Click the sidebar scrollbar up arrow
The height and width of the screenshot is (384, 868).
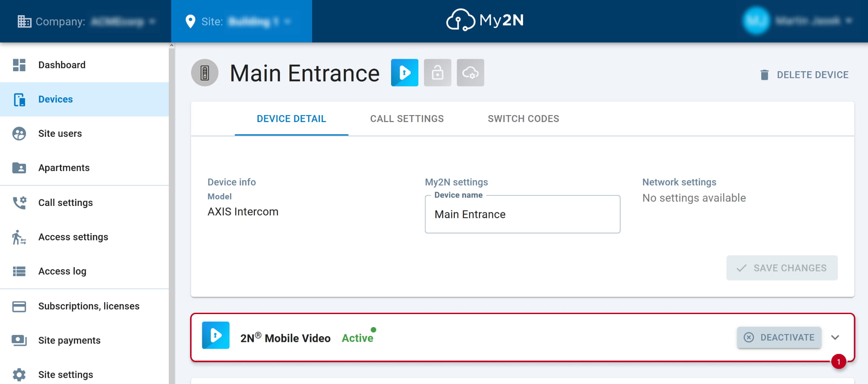[x=172, y=45]
